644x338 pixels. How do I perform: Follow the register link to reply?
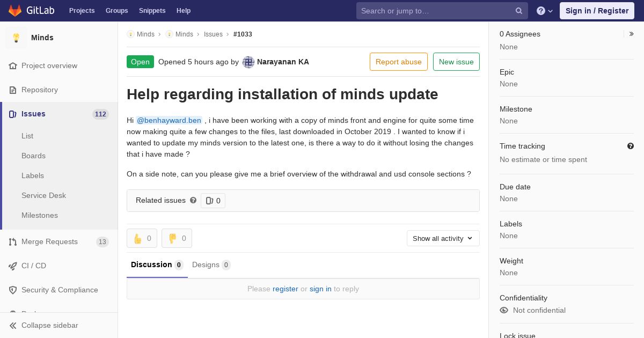[x=286, y=289]
